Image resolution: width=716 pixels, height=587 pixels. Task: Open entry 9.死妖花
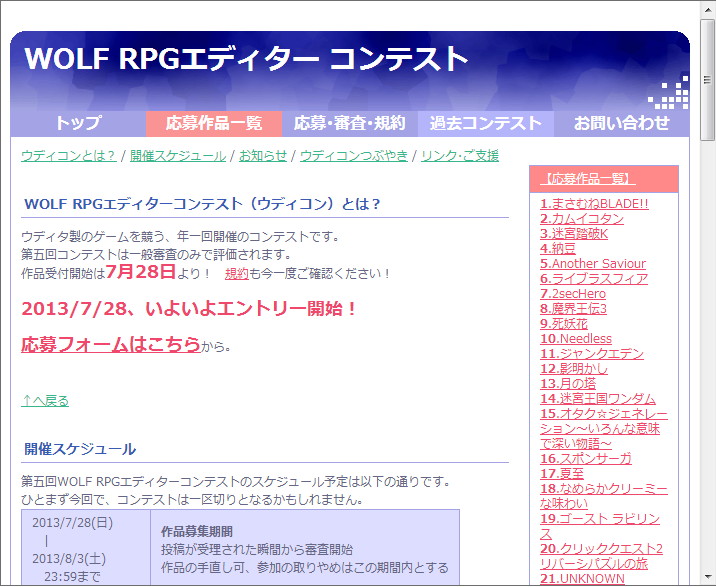563,324
